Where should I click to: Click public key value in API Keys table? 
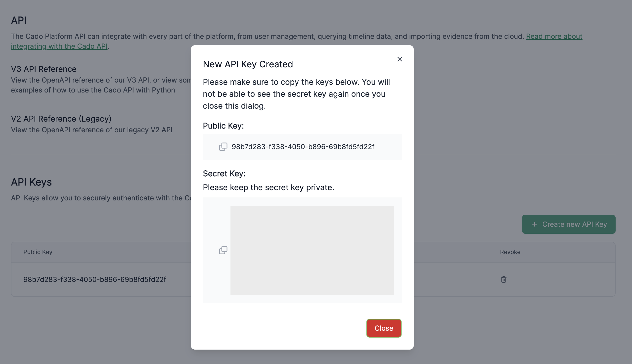click(x=94, y=279)
